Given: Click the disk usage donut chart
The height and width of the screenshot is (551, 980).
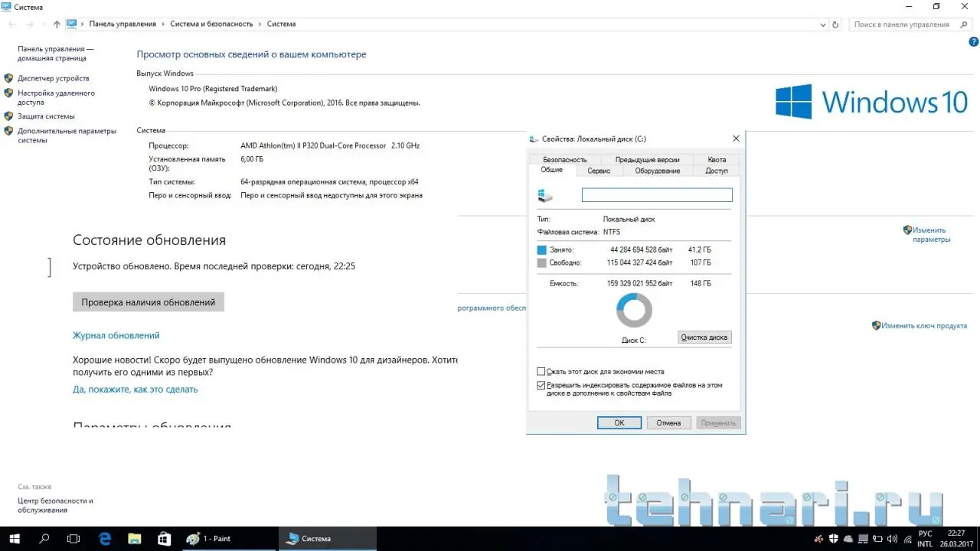Looking at the screenshot, I should click(634, 311).
